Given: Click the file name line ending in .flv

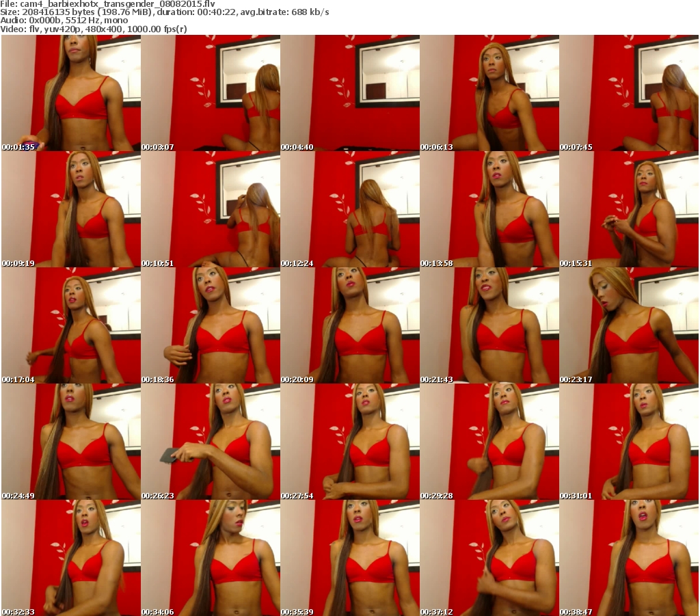Looking at the screenshot, I should point(107,4).
